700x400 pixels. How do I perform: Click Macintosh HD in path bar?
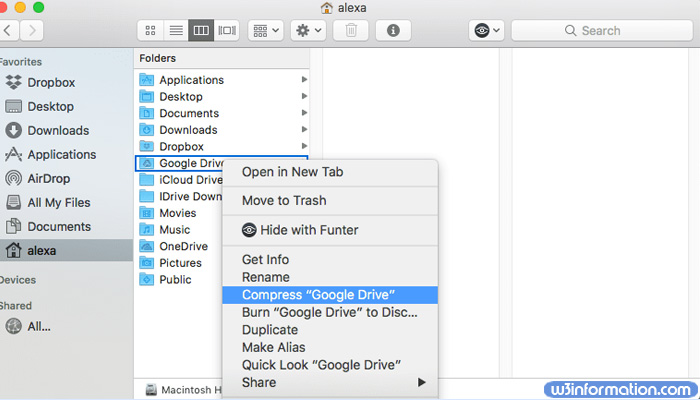click(x=184, y=390)
